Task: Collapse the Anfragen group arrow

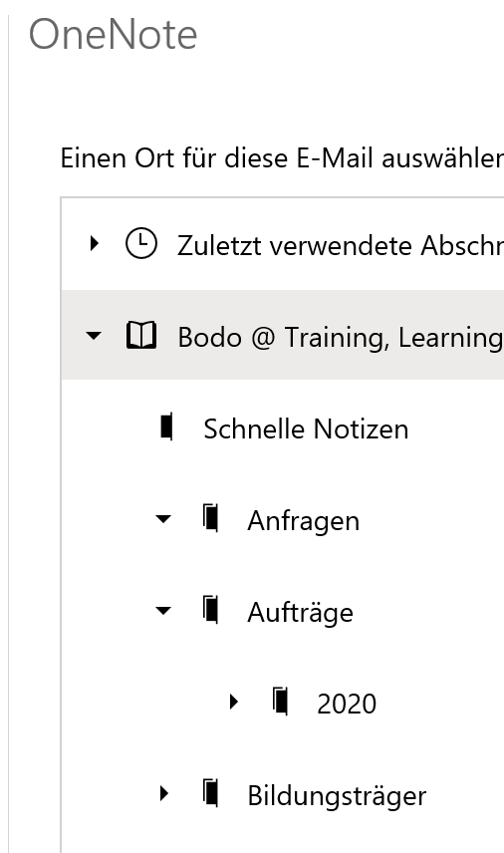Action: (x=163, y=518)
